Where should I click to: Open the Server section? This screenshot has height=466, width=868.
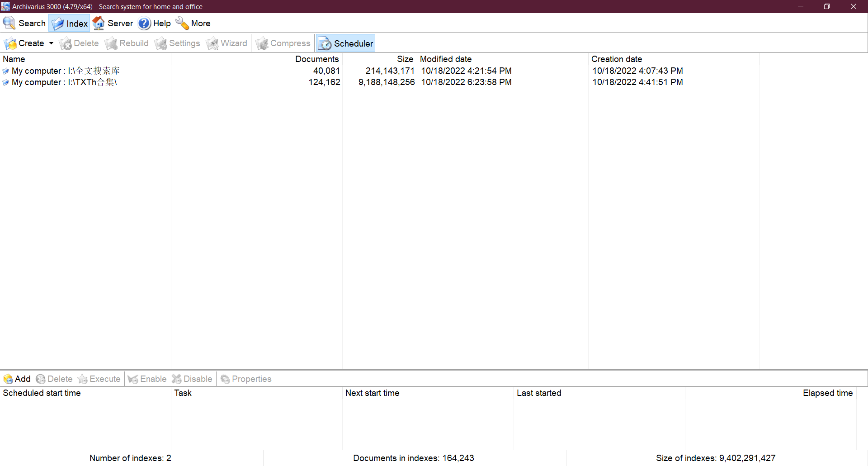[113, 23]
